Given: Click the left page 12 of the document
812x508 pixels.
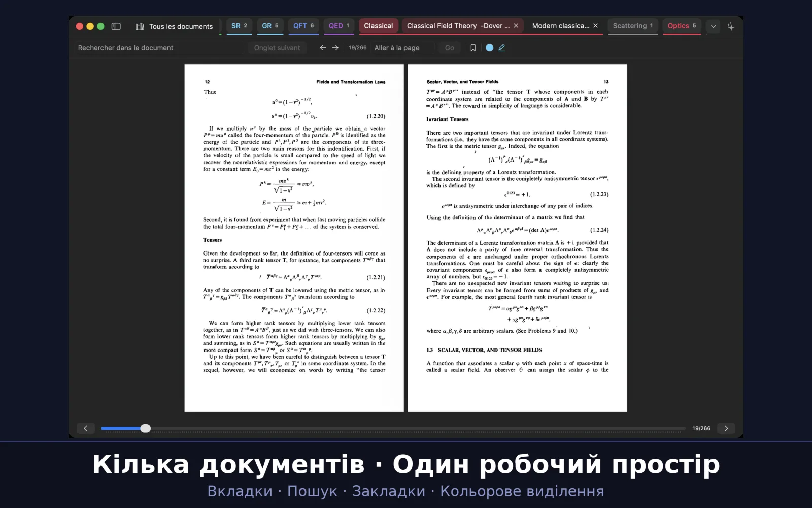Looking at the screenshot, I should tap(294, 238).
